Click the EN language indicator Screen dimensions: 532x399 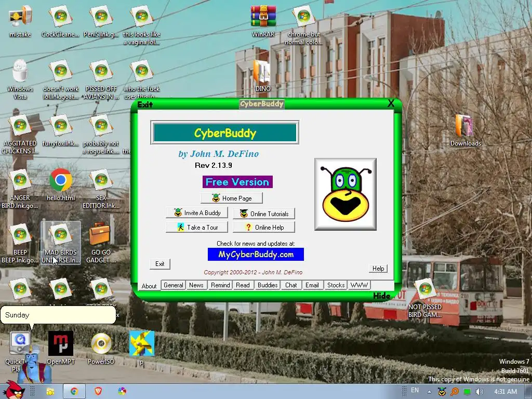(x=415, y=390)
